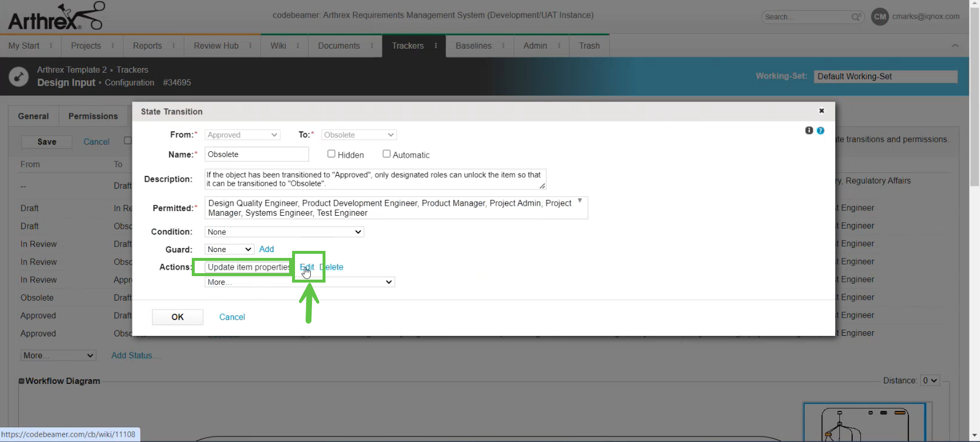Close the State Transition dialog
The width and height of the screenshot is (980, 442).
click(822, 111)
